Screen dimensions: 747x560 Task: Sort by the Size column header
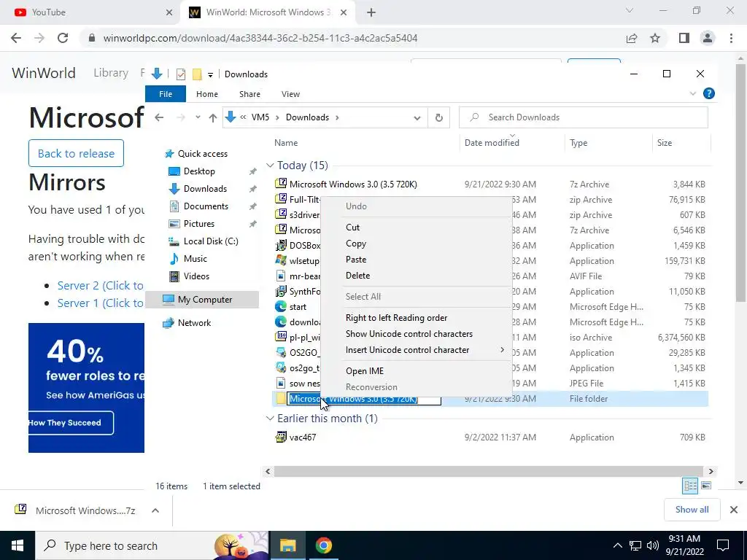[x=681, y=143]
